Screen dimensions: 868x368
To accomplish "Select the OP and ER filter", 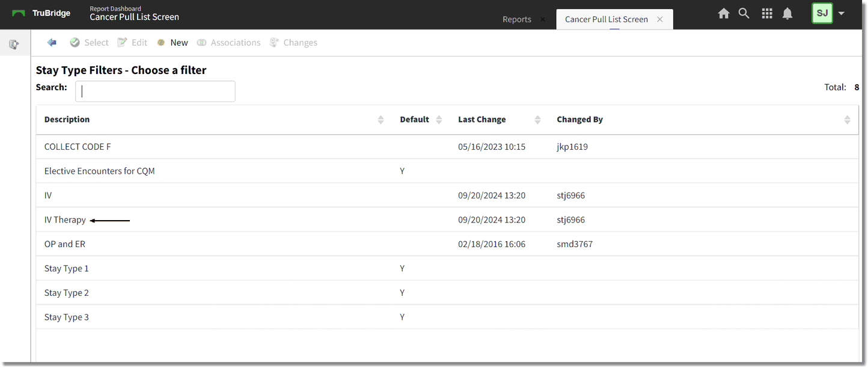I will click(447, 244).
